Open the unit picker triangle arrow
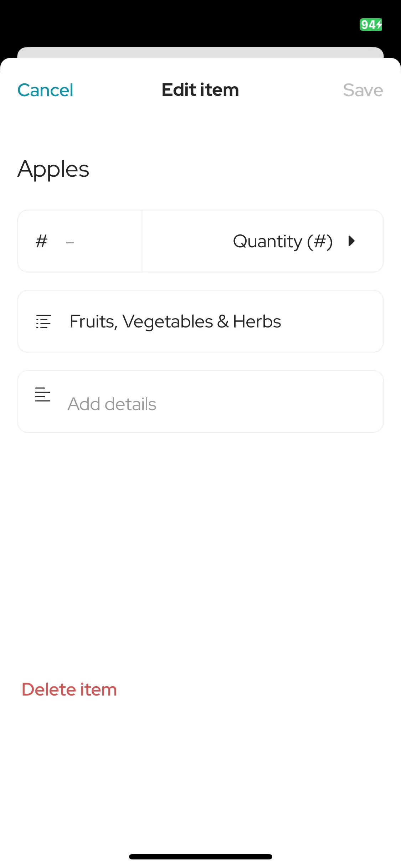This screenshot has height=868, width=401. click(x=351, y=241)
